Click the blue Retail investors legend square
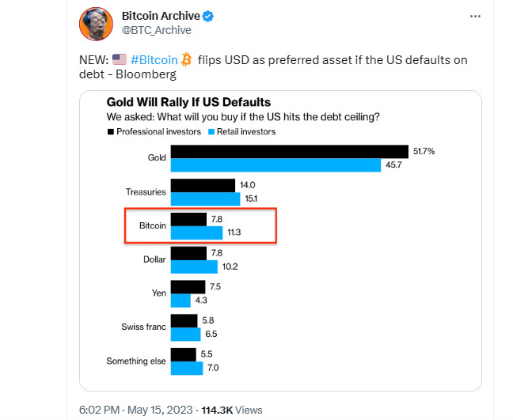Viewport: 513px width, 420px height. pos(211,131)
